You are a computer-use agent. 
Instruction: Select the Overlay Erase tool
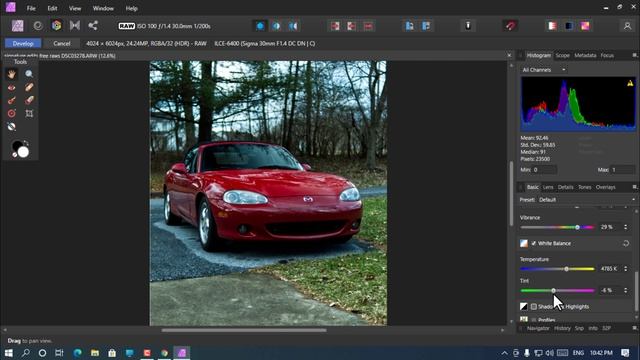29,100
